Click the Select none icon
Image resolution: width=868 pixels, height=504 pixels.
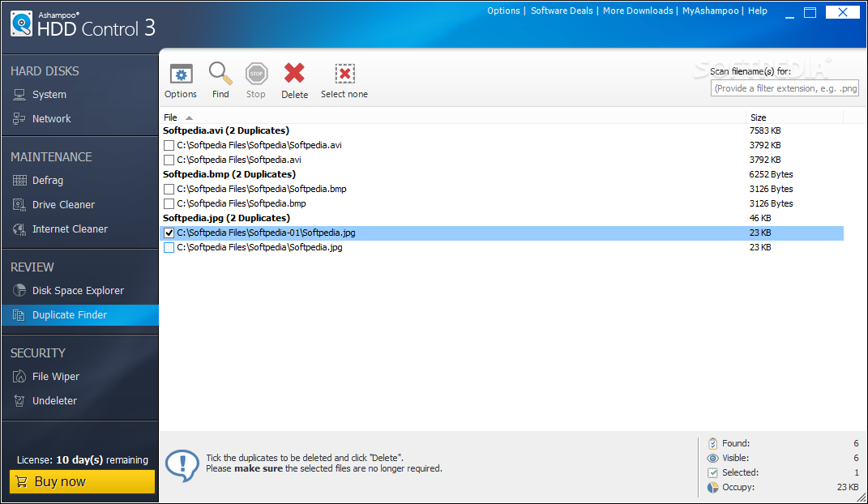(344, 74)
